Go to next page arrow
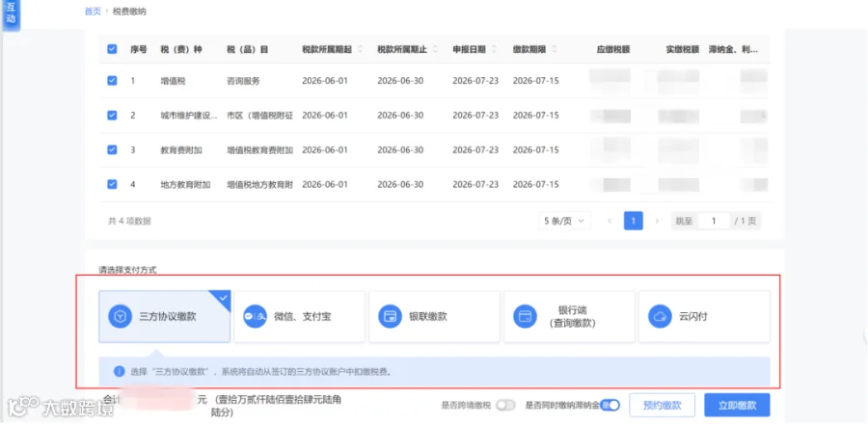Viewport: 868px width, 424px height. coord(657,221)
